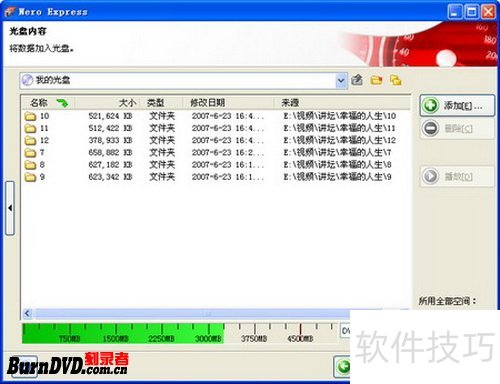Click source path ending 幸福的人生\11
The image size is (500, 384).
click(x=339, y=128)
